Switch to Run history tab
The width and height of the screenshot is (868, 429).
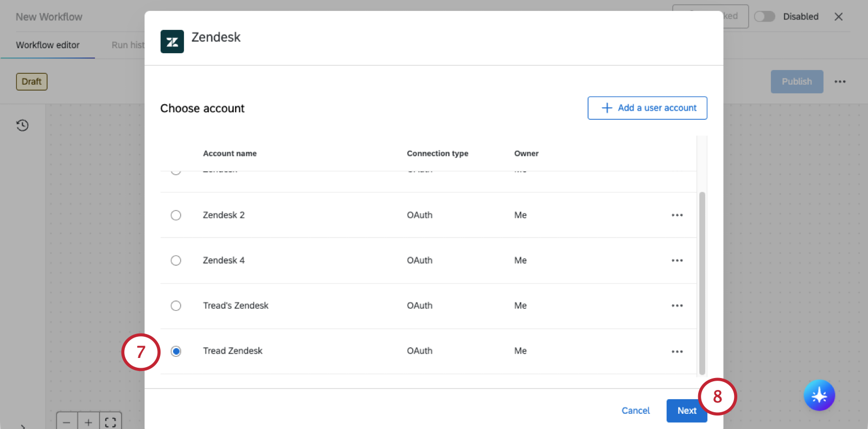click(x=128, y=45)
